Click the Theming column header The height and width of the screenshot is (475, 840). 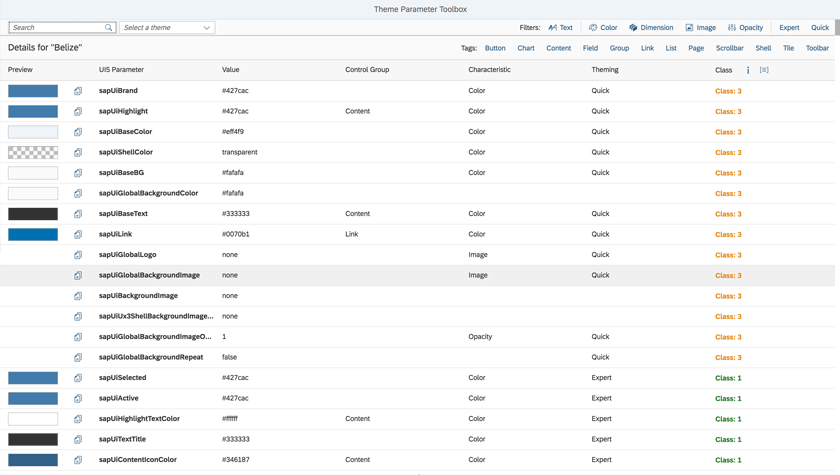pyautogui.click(x=605, y=70)
